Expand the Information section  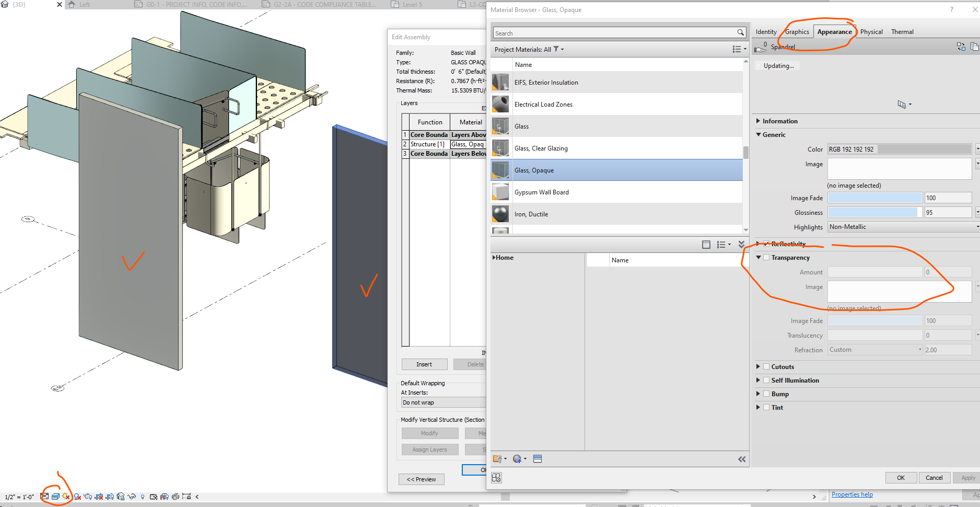point(759,121)
